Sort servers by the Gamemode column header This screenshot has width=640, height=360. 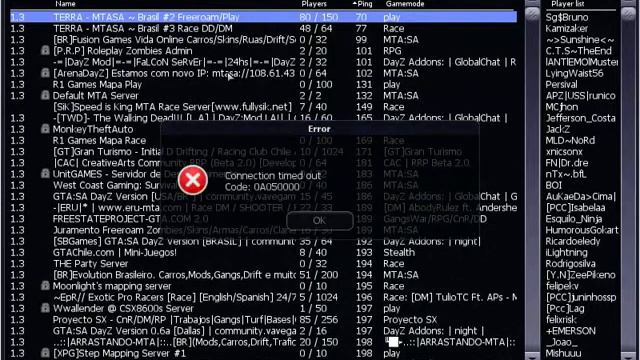click(404, 4)
